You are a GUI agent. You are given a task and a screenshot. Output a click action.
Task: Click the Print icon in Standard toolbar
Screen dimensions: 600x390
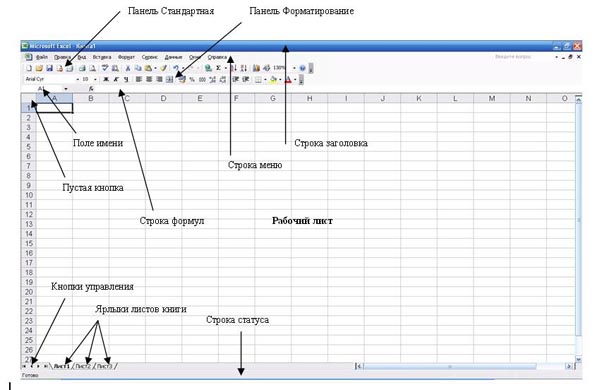82,68
